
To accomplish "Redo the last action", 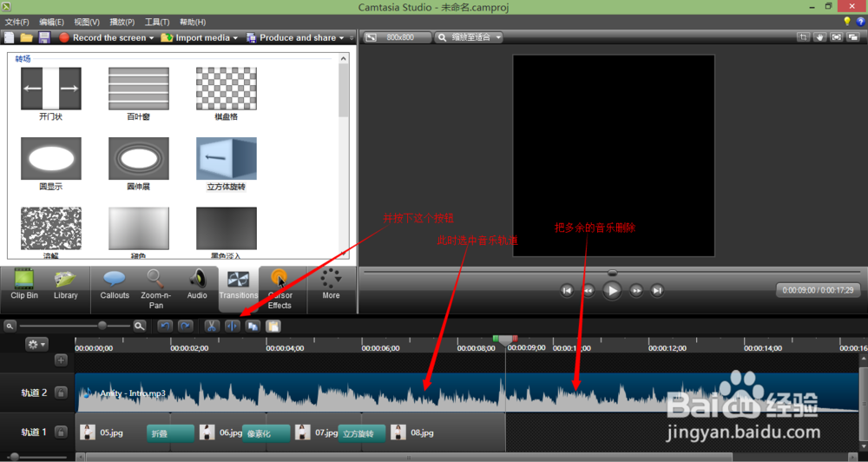I will click(186, 327).
